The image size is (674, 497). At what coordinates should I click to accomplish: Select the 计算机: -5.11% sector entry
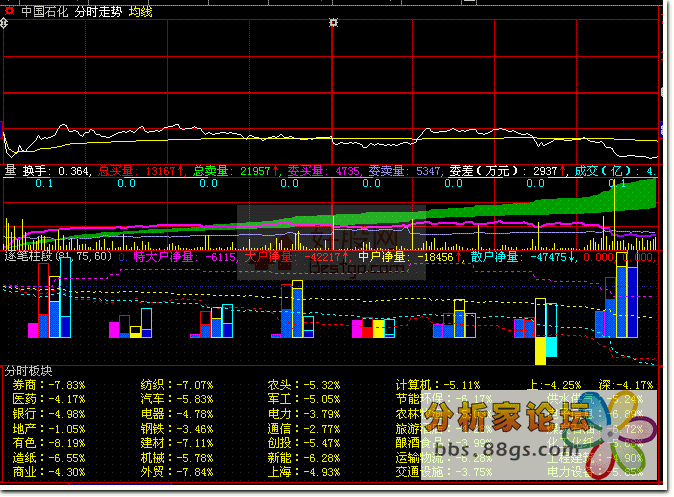[438, 385]
